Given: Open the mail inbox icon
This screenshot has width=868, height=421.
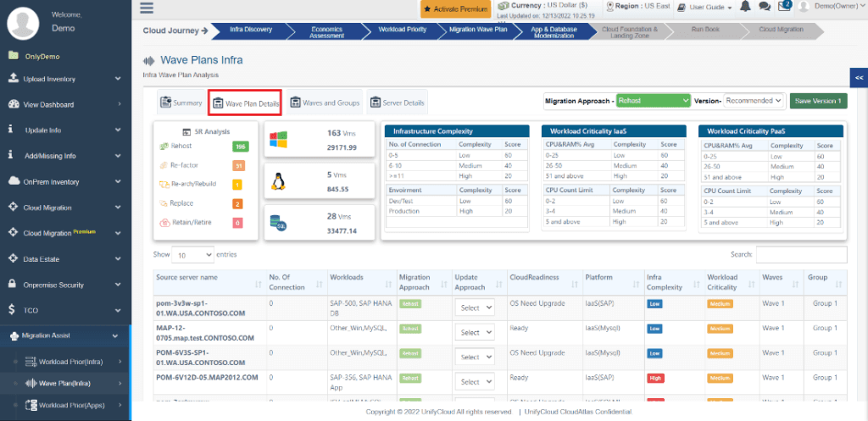Looking at the screenshot, I should pos(784,7).
